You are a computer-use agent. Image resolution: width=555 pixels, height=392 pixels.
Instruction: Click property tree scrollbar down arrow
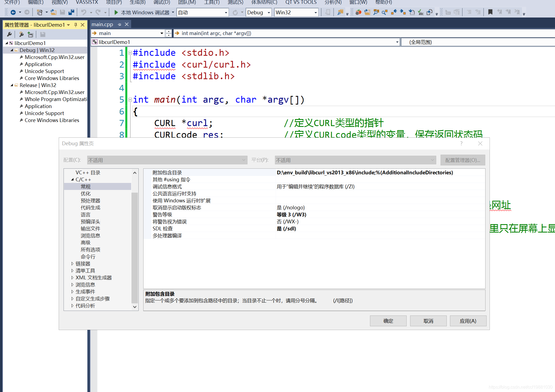click(135, 307)
